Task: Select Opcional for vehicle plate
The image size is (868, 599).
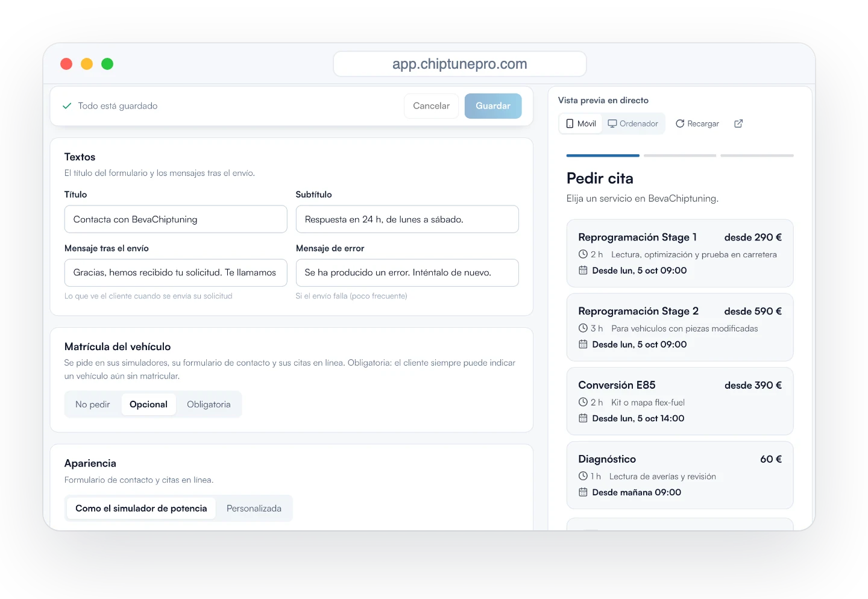Action: (x=148, y=404)
